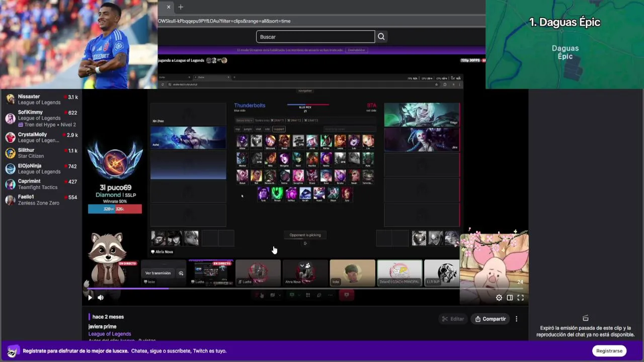Pick the Blitzcrank champion icon
Viewport: 644px width, 362px height.
[x=270, y=141]
